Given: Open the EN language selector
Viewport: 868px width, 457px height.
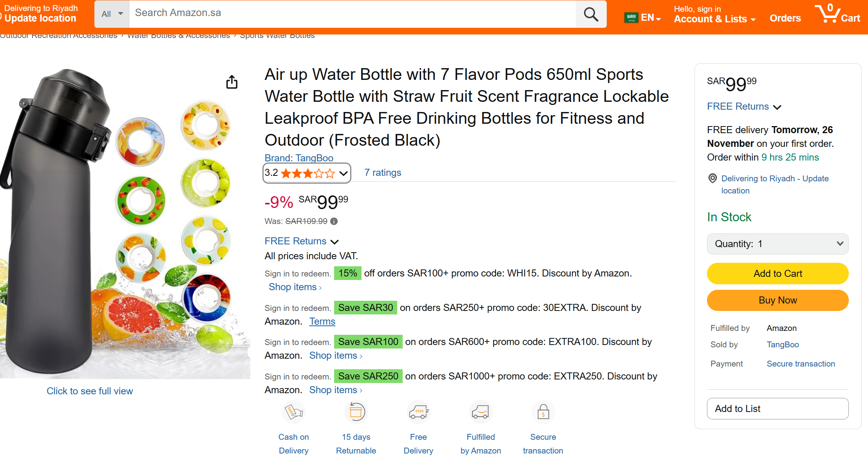Looking at the screenshot, I should (x=643, y=18).
